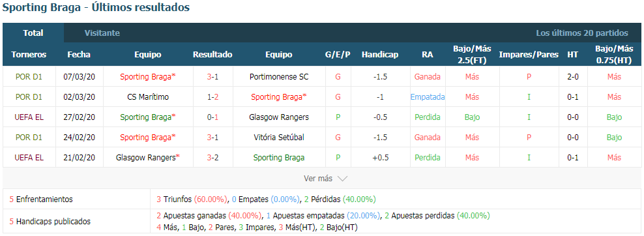Open the CS Marítimo team link

148,97
